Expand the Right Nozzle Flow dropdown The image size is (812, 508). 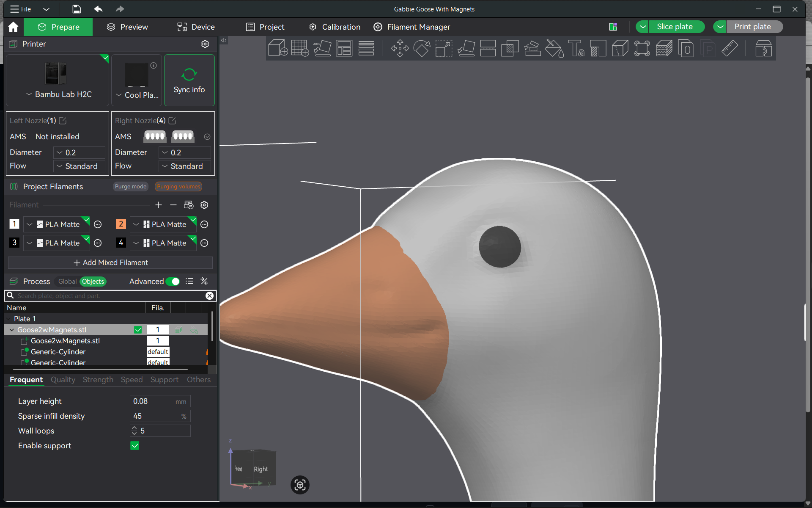pyautogui.click(x=185, y=166)
